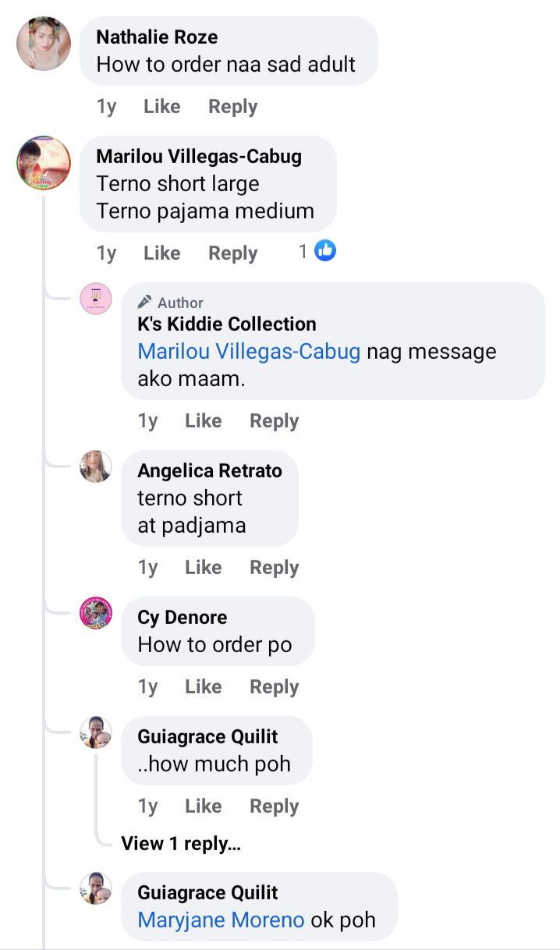Image resolution: width=560 pixels, height=950 pixels.
Task: Open Marilou Villegas-Cabug mention in author's reply
Action: (249, 352)
